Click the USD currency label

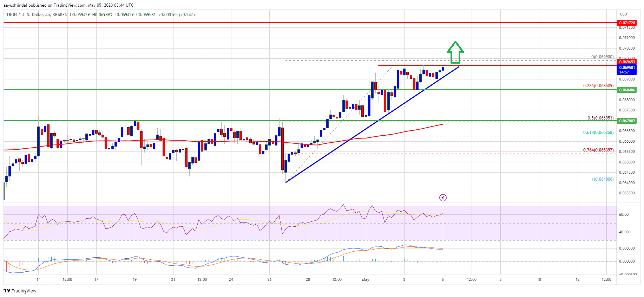pyautogui.click(x=623, y=14)
